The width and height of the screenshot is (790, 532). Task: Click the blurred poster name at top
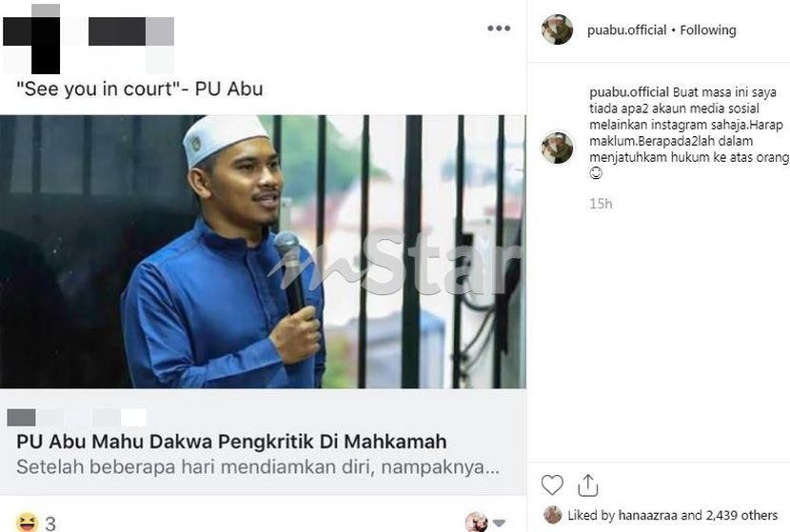point(89,39)
